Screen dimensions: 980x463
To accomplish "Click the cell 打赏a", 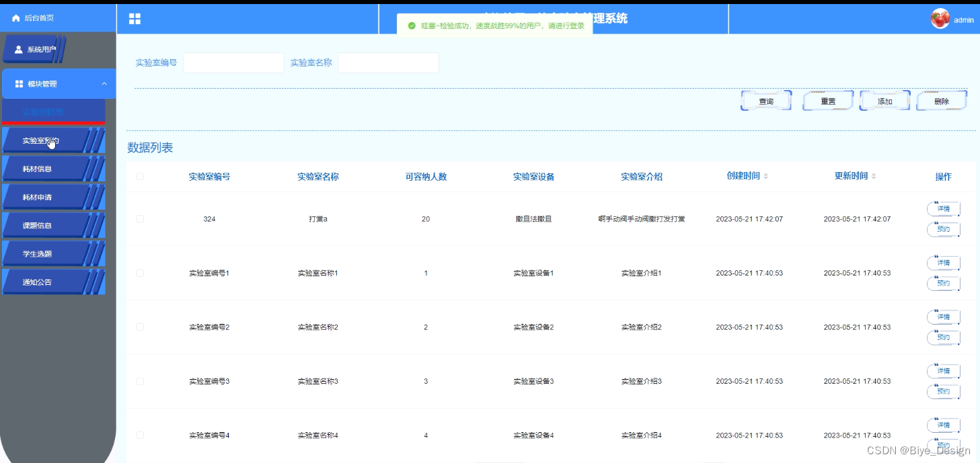I will pos(317,219).
